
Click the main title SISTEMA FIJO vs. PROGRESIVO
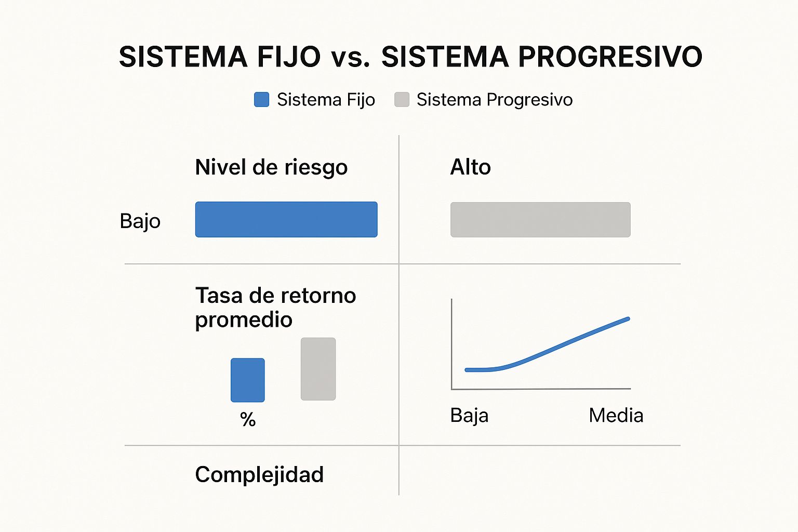coord(410,57)
